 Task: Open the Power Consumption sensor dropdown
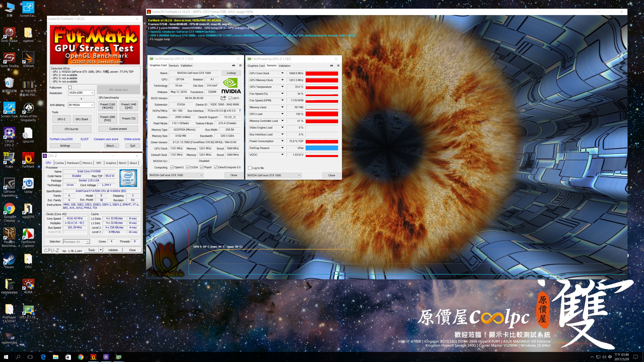[x=282, y=141]
